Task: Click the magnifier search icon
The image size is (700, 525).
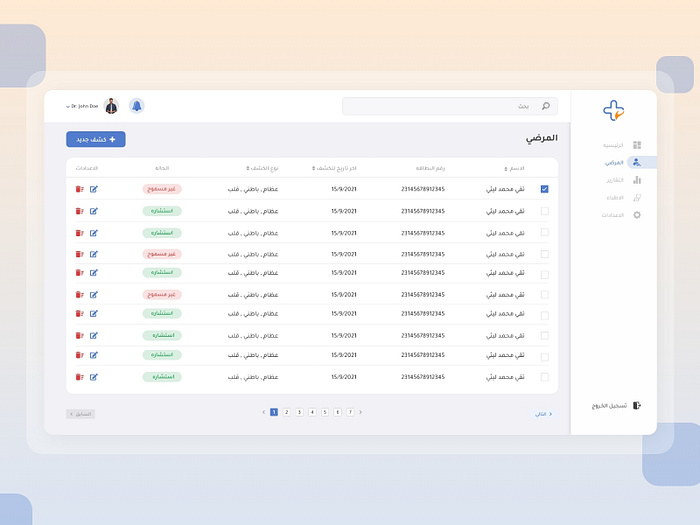Action: [546, 106]
